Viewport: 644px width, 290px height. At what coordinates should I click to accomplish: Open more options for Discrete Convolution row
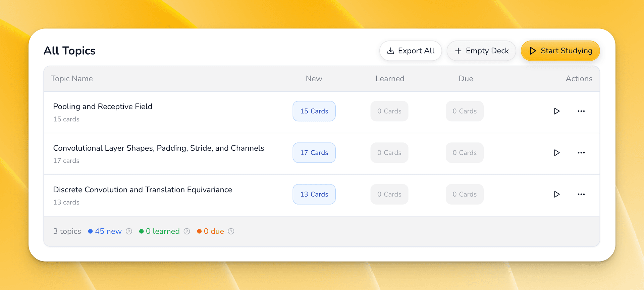pyautogui.click(x=581, y=194)
